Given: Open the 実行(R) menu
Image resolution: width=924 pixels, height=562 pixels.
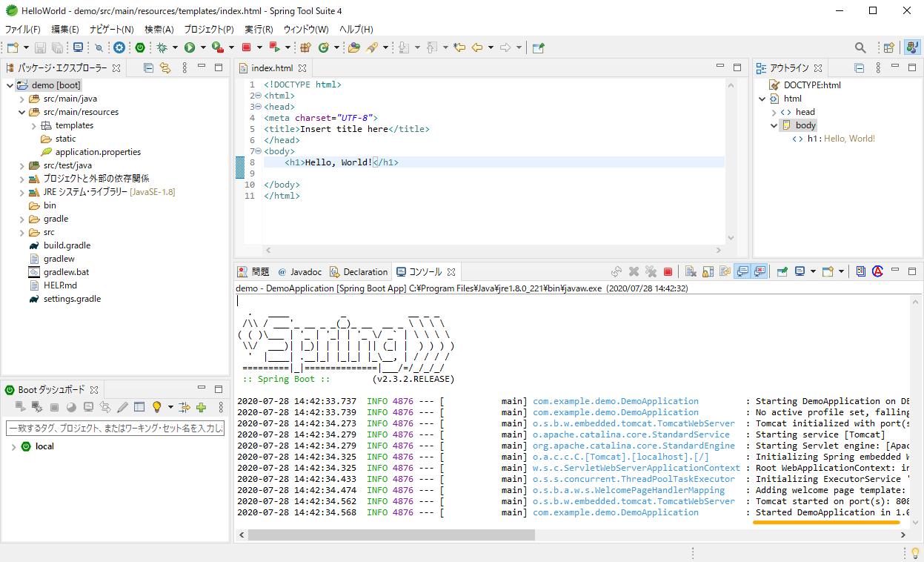Looking at the screenshot, I should click(259, 29).
